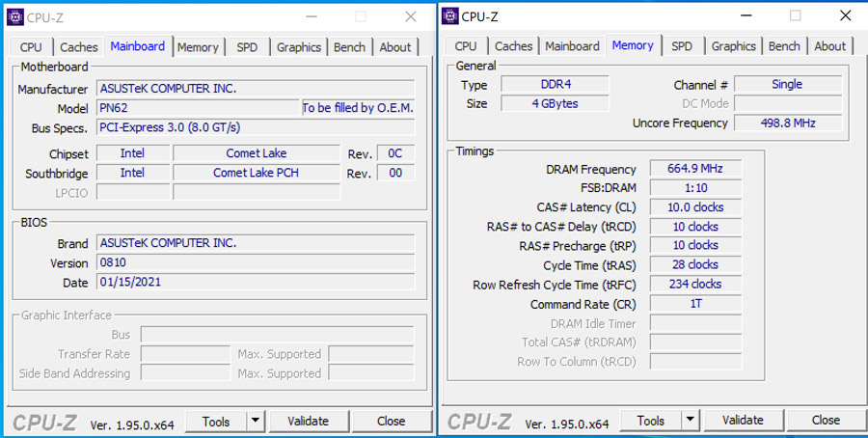
Task: Click FSB:DRAM value 1:10
Action: (695, 188)
